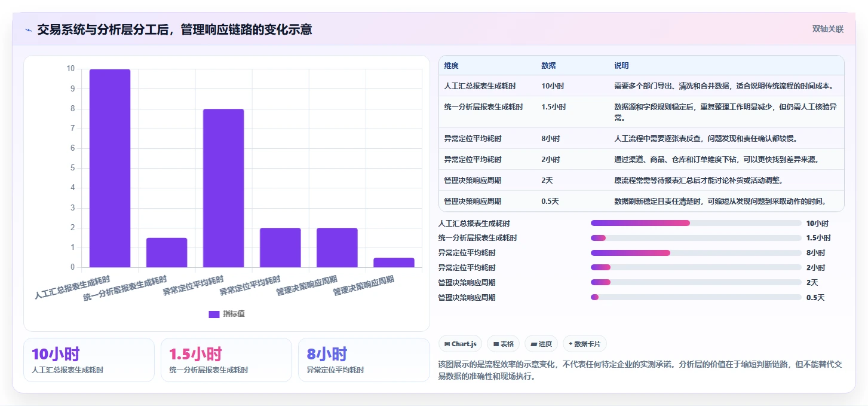Click the progress bar showing 8小时

pos(696,253)
